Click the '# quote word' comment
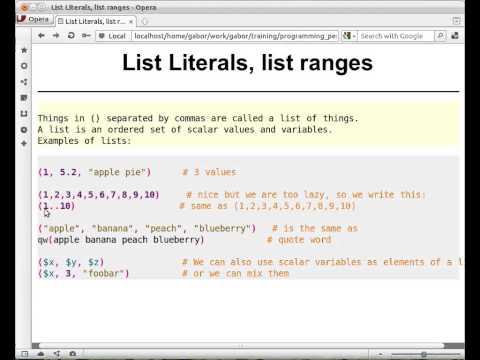The height and width of the screenshot is (360, 480). tap(299, 240)
